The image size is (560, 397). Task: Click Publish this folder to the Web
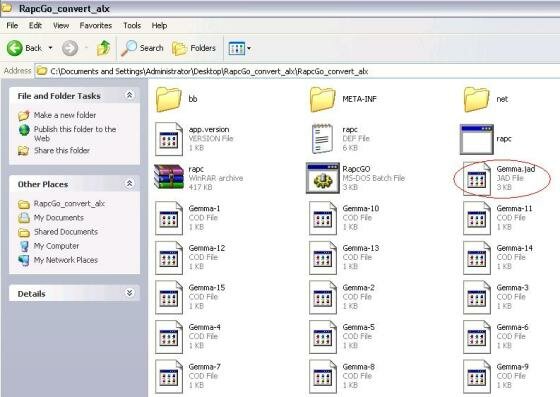point(75,134)
